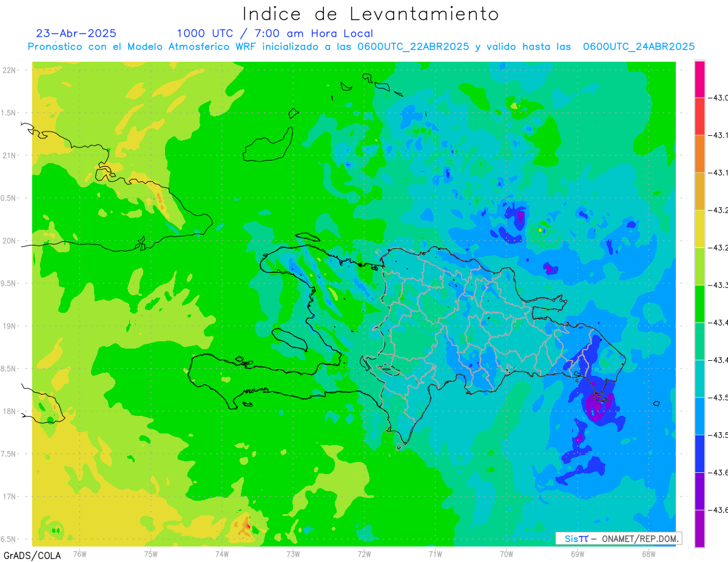Pick the turquoise swatch in the color scale
The height and width of the screenshot is (562, 728).
click(x=699, y=378)
